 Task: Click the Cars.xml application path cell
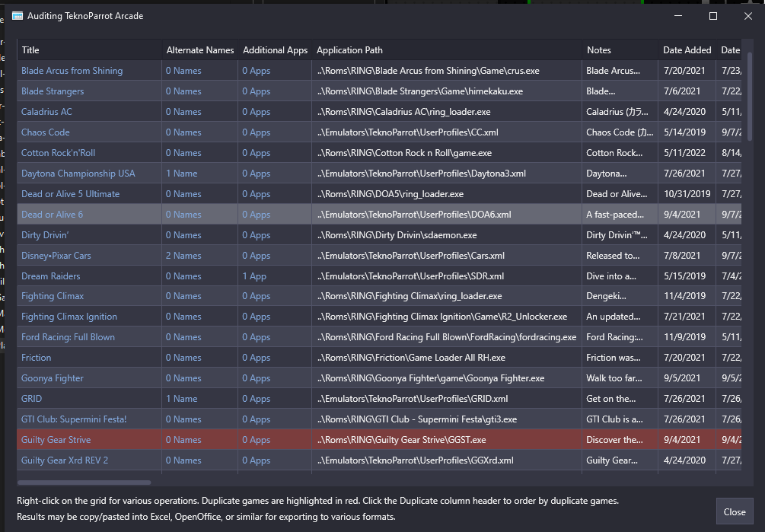tap(446, 255)
